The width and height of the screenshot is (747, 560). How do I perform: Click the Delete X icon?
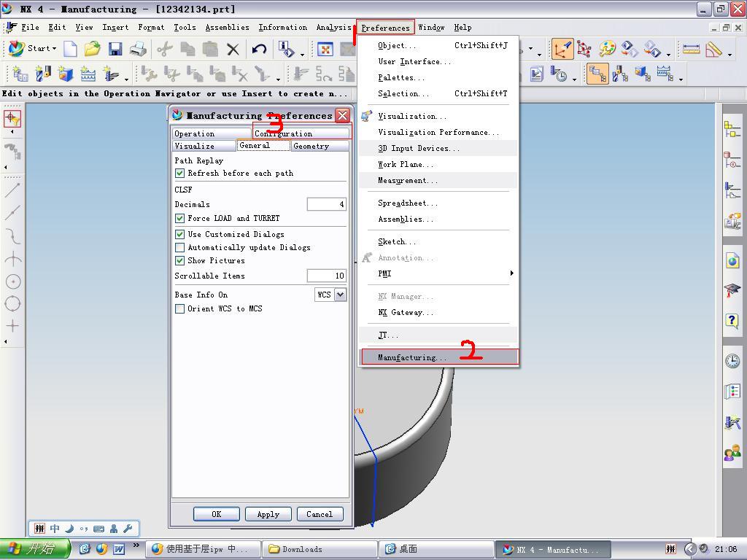coord(233,49)
